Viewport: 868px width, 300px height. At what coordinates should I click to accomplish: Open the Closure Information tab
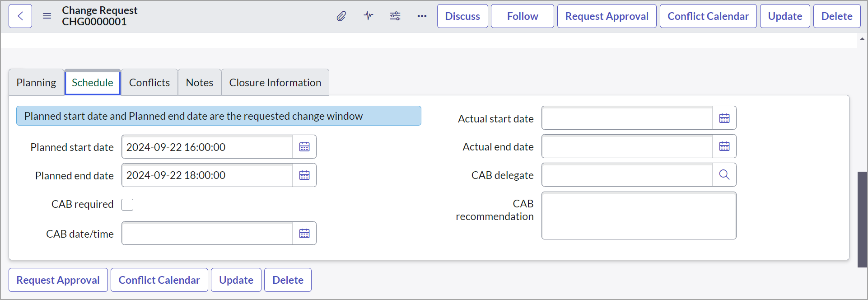pyautogui.click(x=275, y=83)
